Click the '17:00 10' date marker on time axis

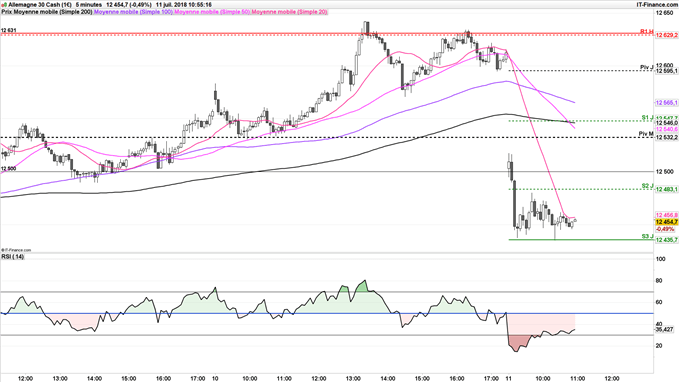[204, 378]
